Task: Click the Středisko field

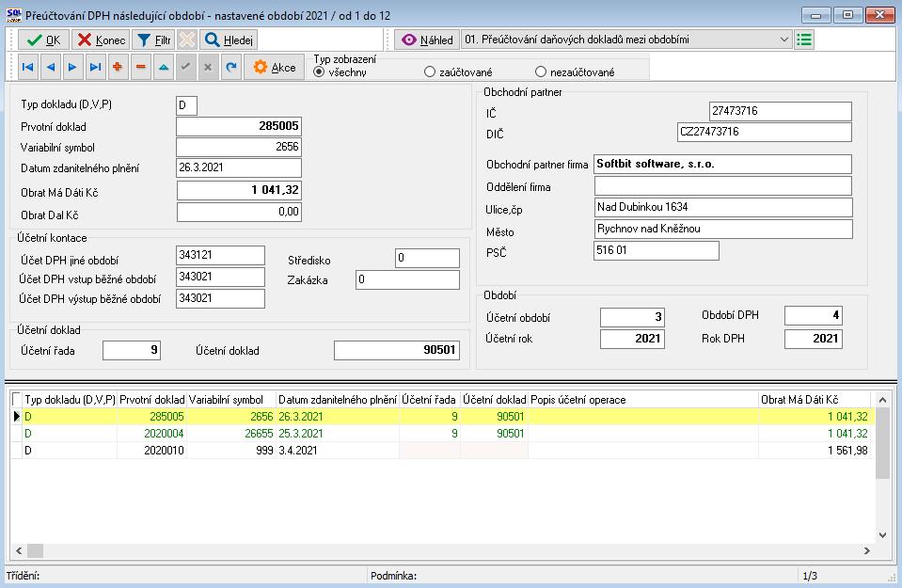Action: (427, 259)
